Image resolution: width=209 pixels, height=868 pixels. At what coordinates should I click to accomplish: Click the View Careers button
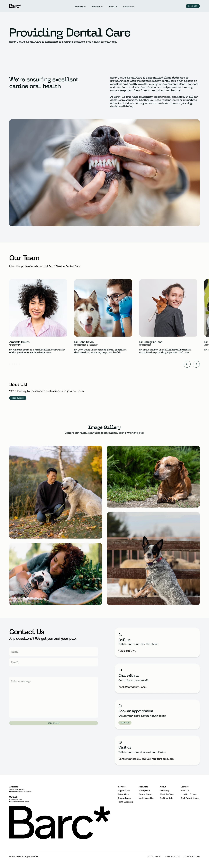[18, 398]
